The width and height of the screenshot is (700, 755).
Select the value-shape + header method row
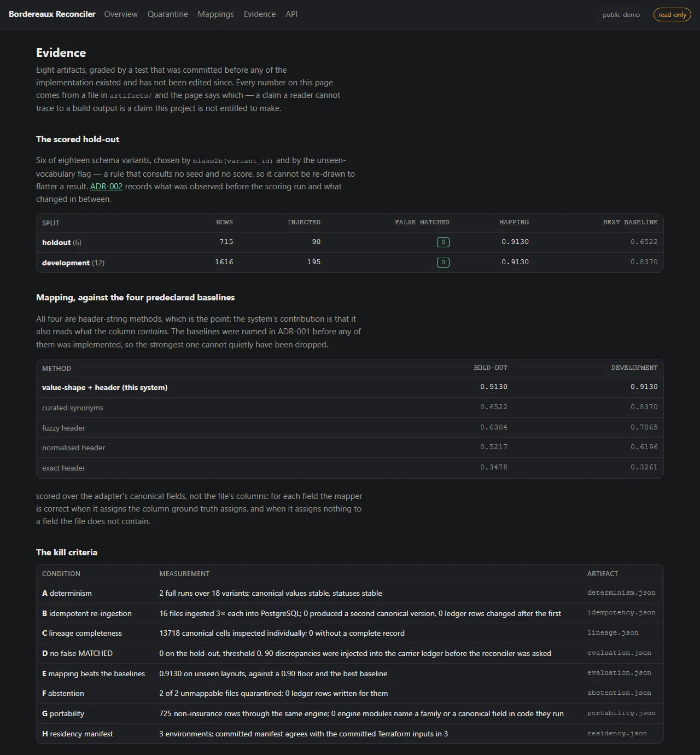click(350, 387)
